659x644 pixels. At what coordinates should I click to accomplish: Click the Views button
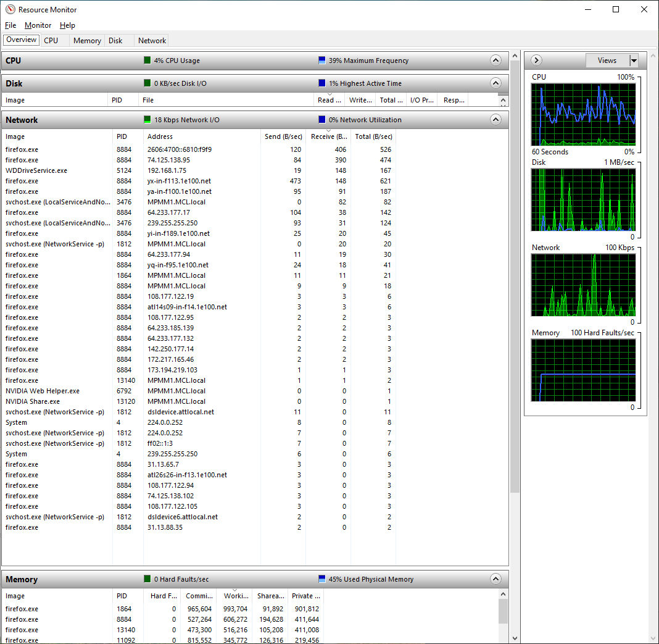tap(607, 60)
